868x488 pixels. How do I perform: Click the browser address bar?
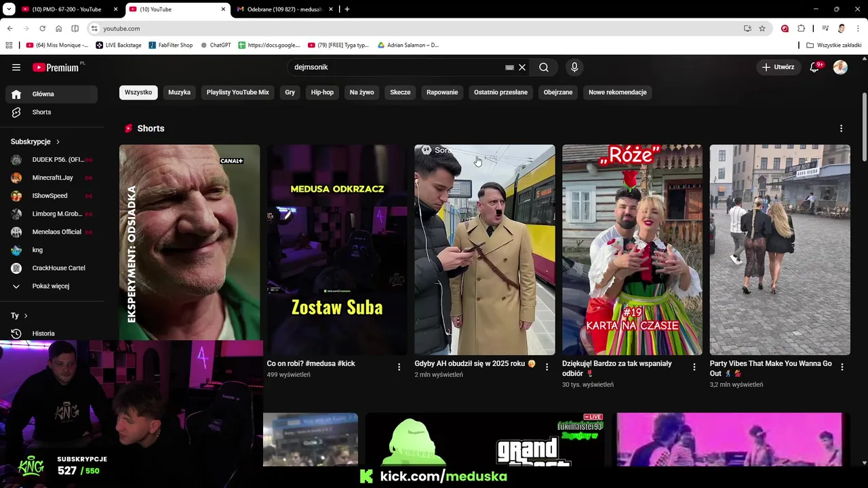[420, 28]
